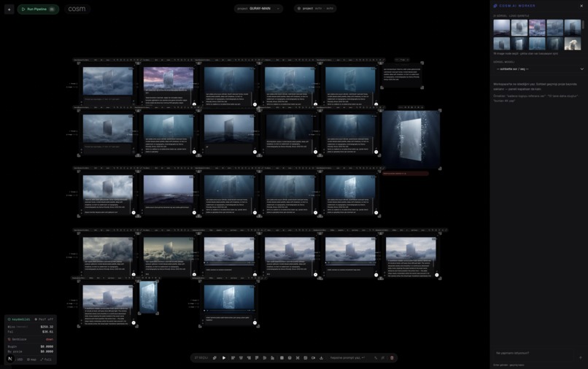Click the video camera icon in toolbar
The width and height of the screenshot is (588, 369).
pos(313,358)
